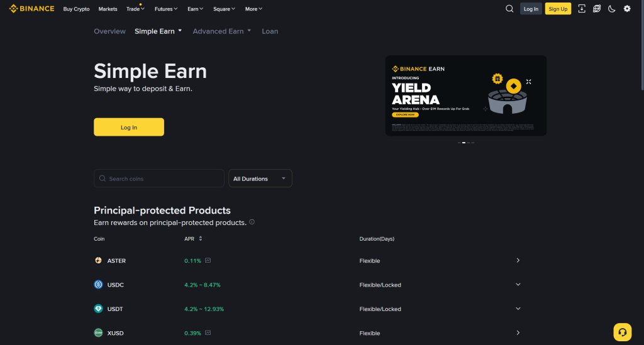Open the XUSD row right arrow
644x345 pixels.
coord(518,332)
